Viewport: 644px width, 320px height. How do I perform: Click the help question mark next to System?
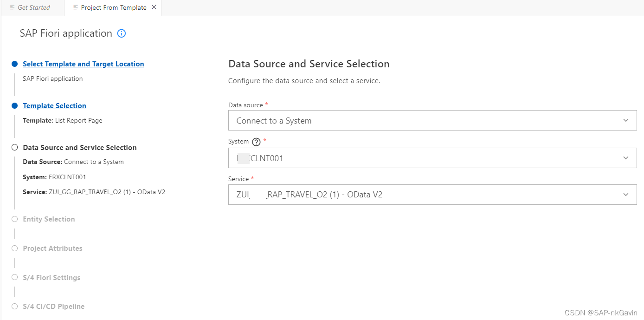[x=256, y=142]
